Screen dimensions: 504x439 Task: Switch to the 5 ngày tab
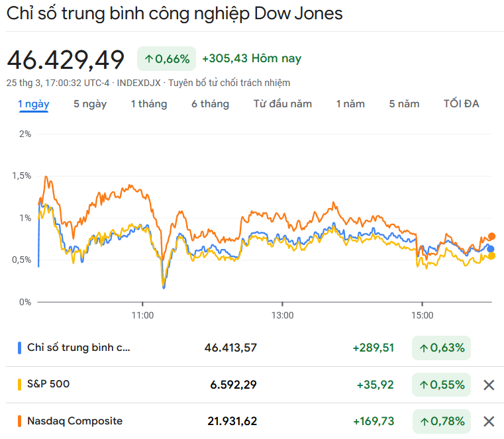click(90, 104)
